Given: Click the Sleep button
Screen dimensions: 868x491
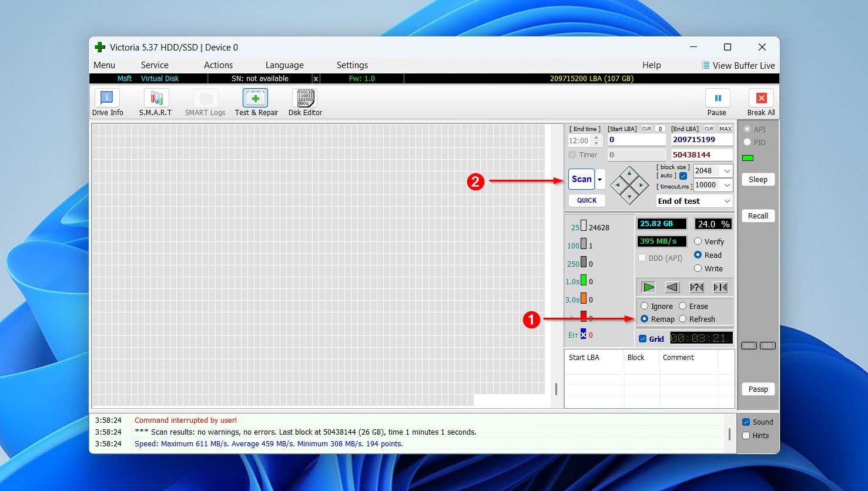Looking at the screenshot, I should (x=758, y=179).
